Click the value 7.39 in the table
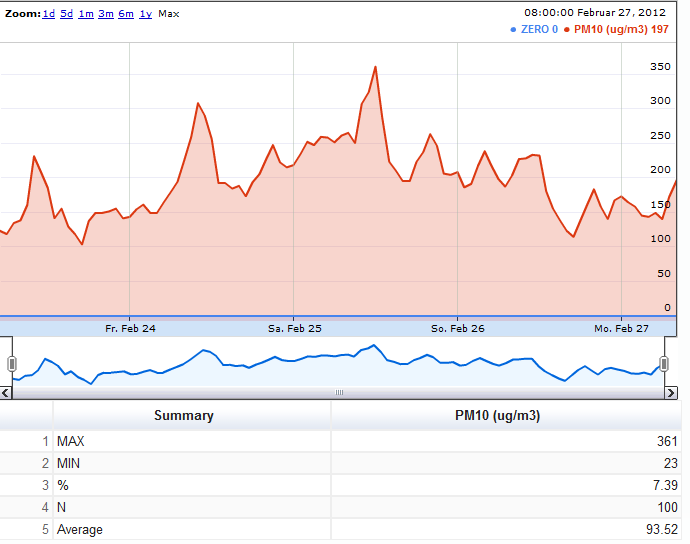 (x=665, y=485)
